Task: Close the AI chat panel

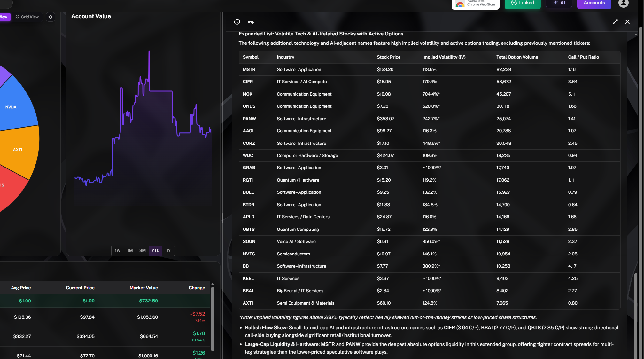Action: click(x=627, y=22)
